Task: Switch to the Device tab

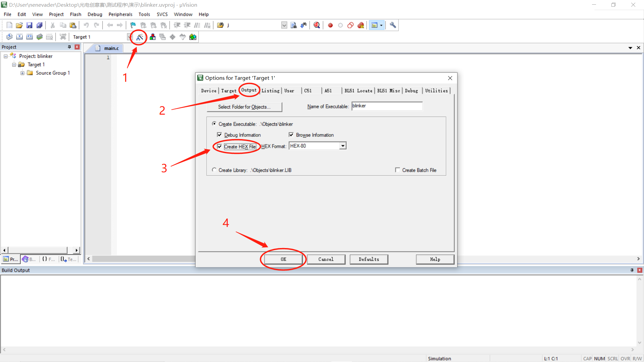Action: (209, 90)
